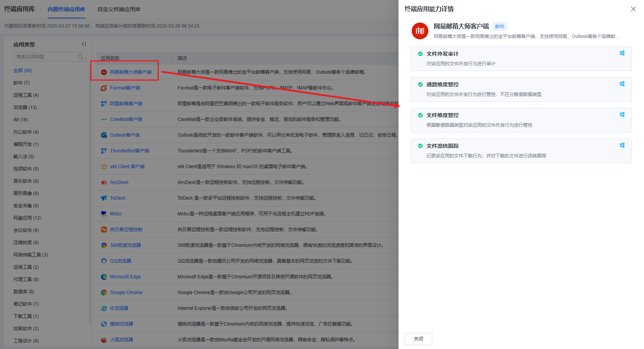Open the 向日葵远程控制 entry
The image size is (644, 349).
tap(126, 230)
